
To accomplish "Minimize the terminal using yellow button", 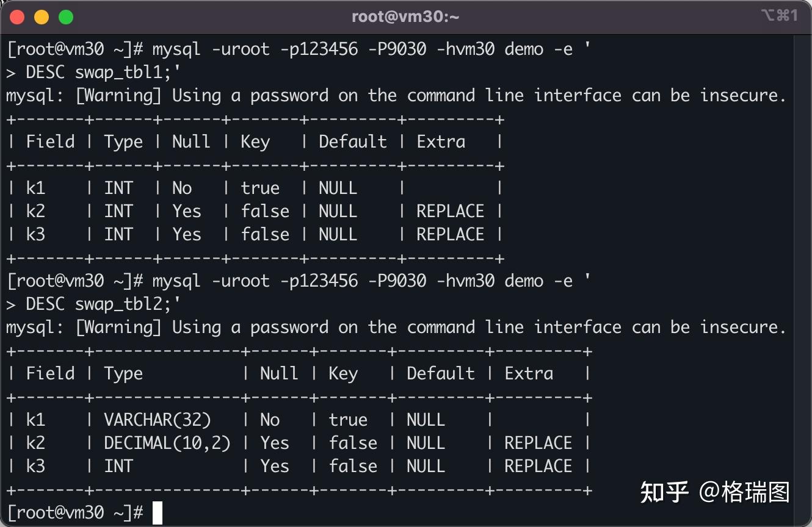I will (x=42, y=17).
